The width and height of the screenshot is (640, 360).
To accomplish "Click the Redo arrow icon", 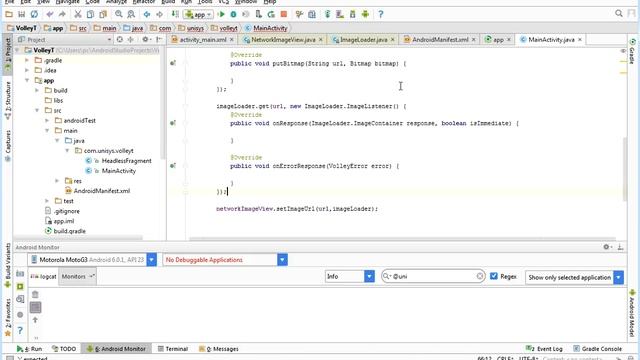I will 62,14.
